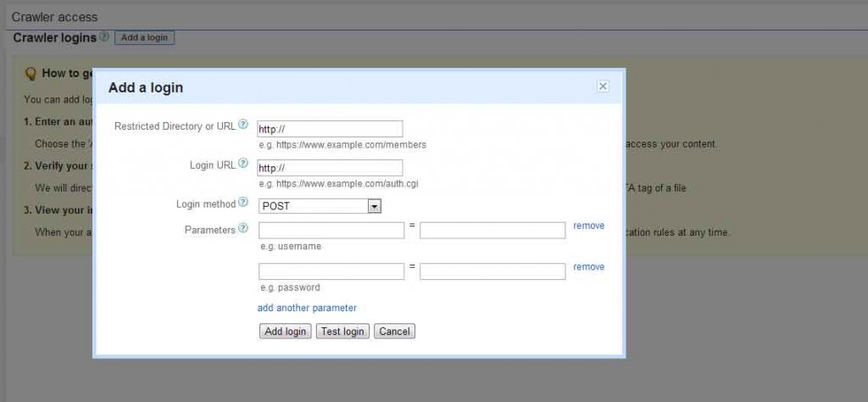
Task: Click help icon next to Parameters label
Action: pyautogui.click(x=243, y=228)
